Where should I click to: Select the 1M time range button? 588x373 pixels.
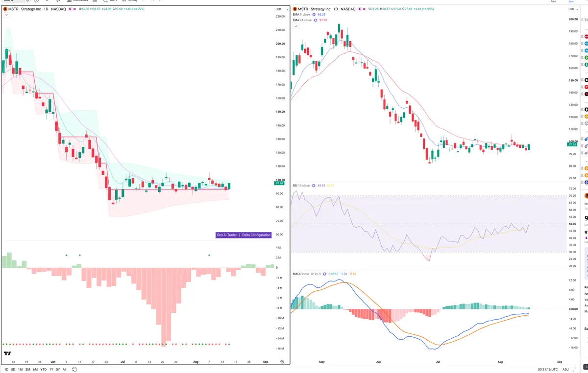(x=20, y=370)
